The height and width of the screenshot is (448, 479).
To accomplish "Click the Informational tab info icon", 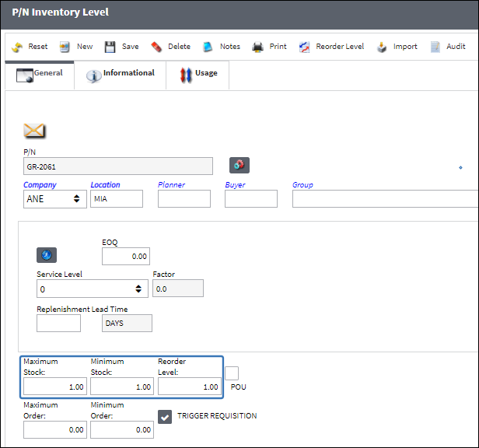I will point(94,75).
